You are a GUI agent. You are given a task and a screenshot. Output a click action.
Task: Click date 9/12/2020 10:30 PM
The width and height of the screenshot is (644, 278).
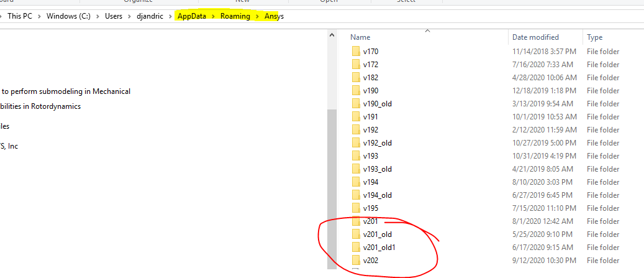click(x=545, y=261)
